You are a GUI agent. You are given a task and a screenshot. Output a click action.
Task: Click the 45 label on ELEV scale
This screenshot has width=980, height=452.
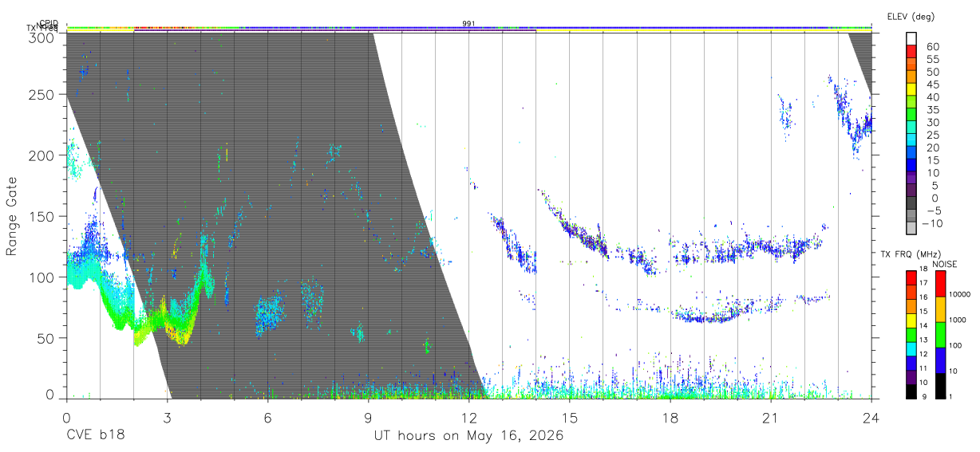pyautogui.click(x=932, y=85)
